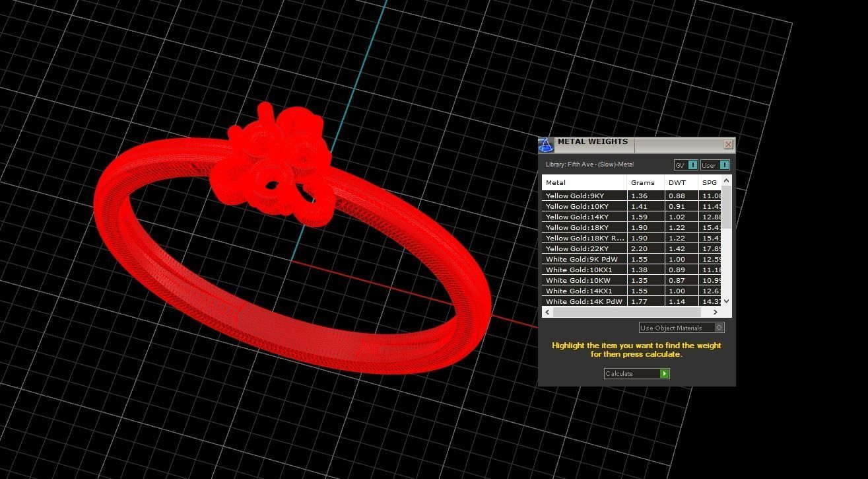Click the horizontal scrollbar thumb
Viewport: 868px width, 479px height.
(626, 312)
